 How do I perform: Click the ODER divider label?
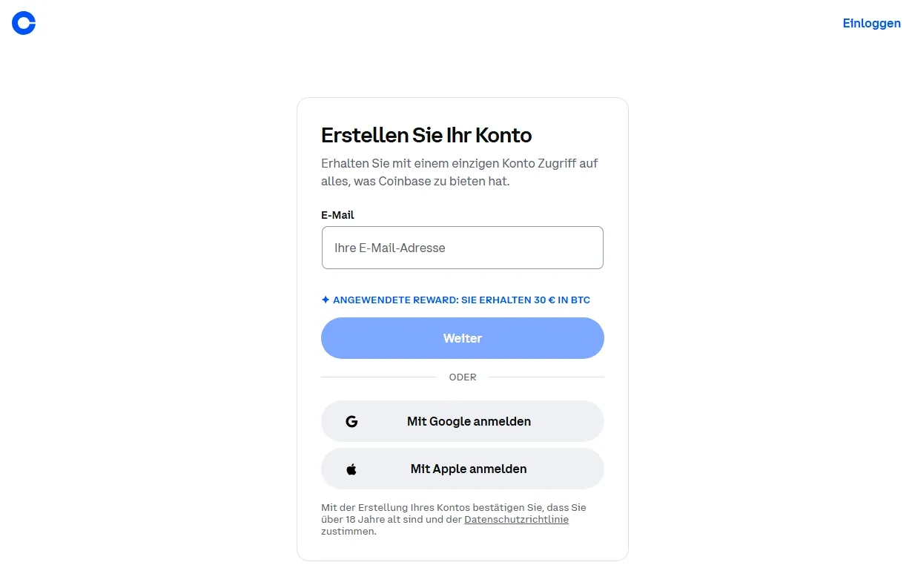(462, 377)
